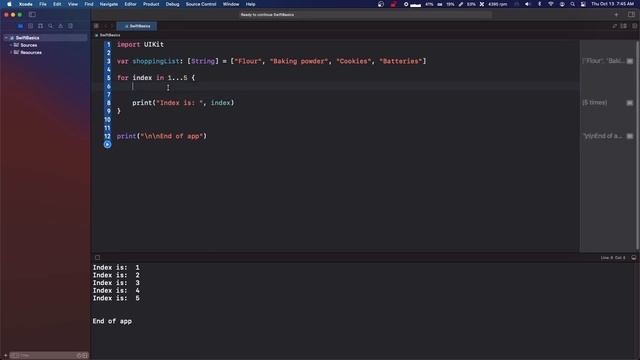Open the Edit menu
The width and height of the screenshot is (640, 360).
(57, 4)
